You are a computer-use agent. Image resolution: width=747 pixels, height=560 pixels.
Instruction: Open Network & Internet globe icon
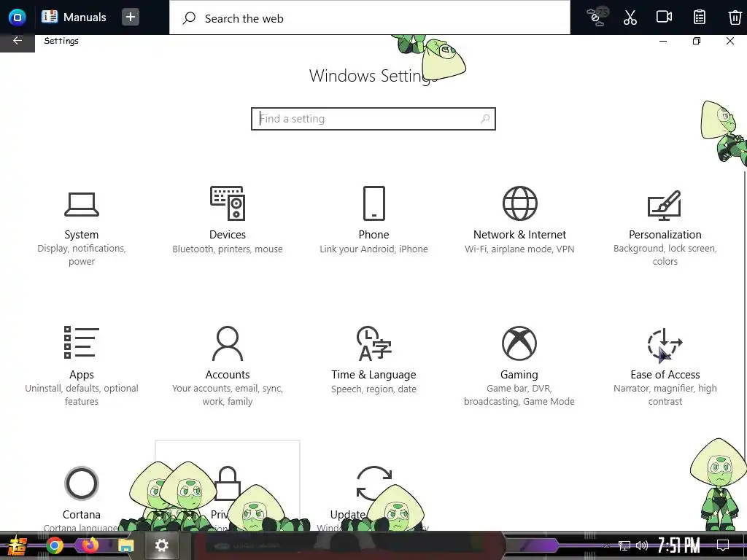519,203
